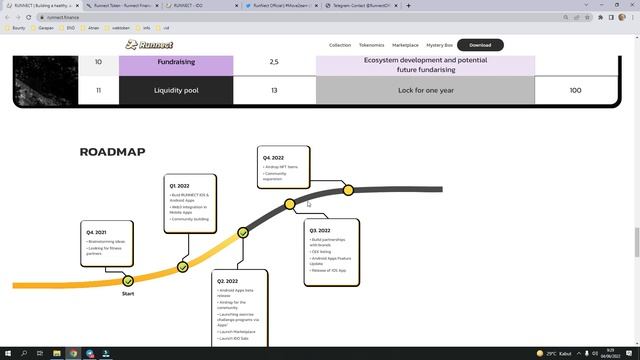Close the Runnect Token tab
640x360 pixels.
point(157,6)
